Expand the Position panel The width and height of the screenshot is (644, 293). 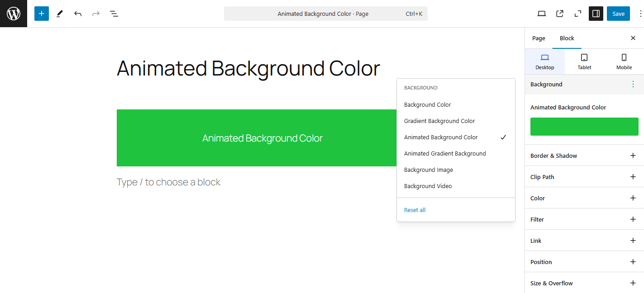584,262
